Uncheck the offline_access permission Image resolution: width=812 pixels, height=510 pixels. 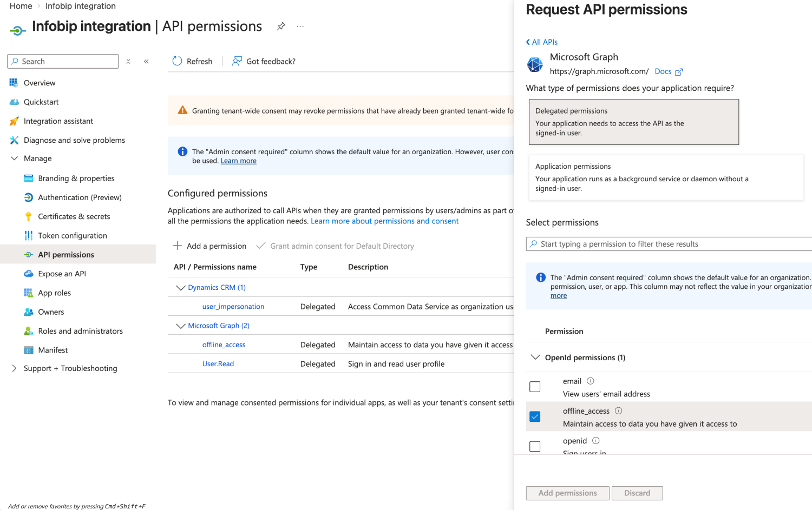pos(535,416)
